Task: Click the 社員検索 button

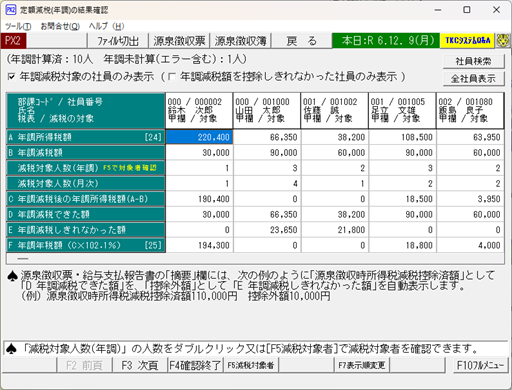Action: coord(473,61)
